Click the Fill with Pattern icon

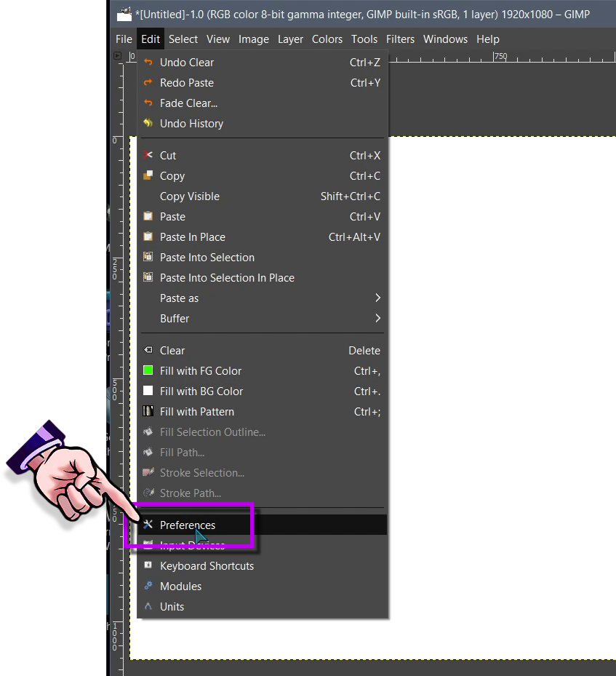pyautogui.click(x=148, y=411)
